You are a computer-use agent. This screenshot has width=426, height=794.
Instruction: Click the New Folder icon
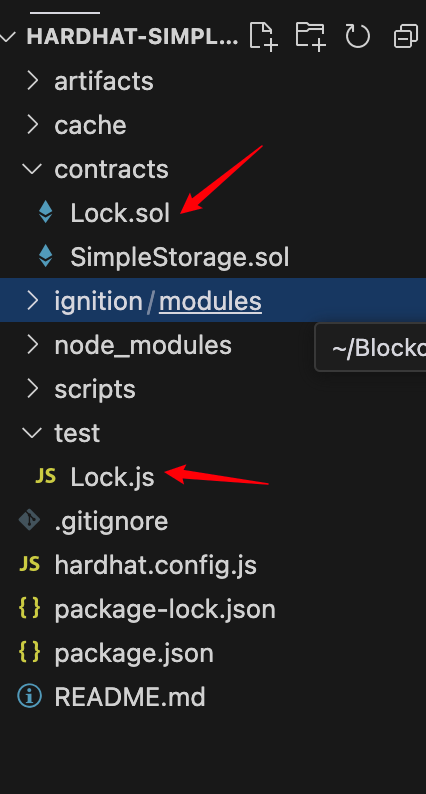310,36
